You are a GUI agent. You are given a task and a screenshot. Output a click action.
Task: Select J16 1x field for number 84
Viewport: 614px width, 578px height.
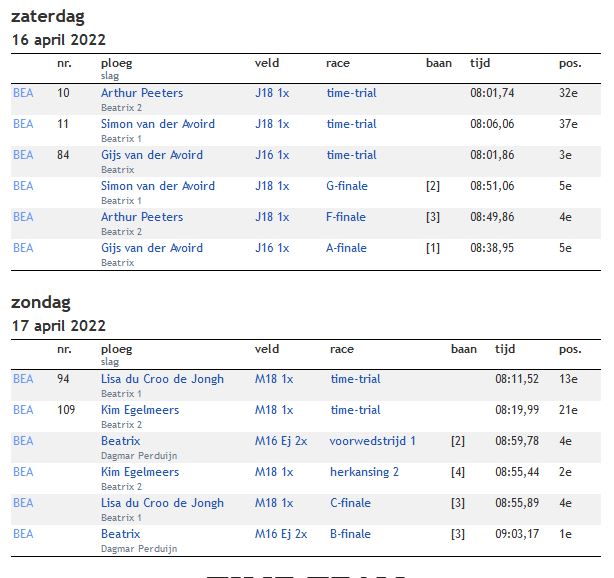pos(272,155)
